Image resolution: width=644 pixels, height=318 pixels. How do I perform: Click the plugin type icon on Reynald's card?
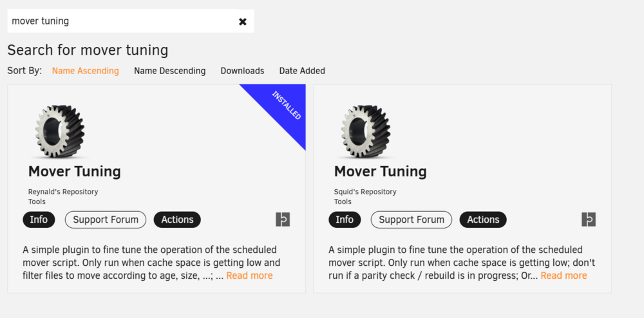click(x=283, y=220)
